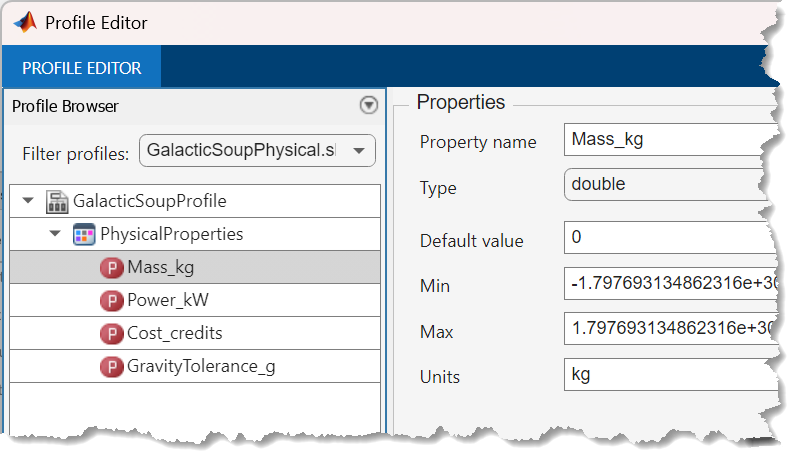Select the Cost_credits tree entry

click(174, 333)
